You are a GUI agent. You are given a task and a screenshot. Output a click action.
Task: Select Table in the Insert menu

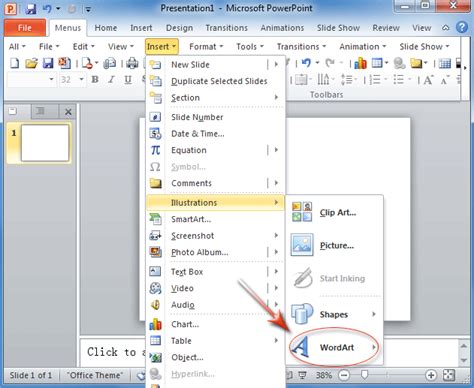tap(215, 341)
